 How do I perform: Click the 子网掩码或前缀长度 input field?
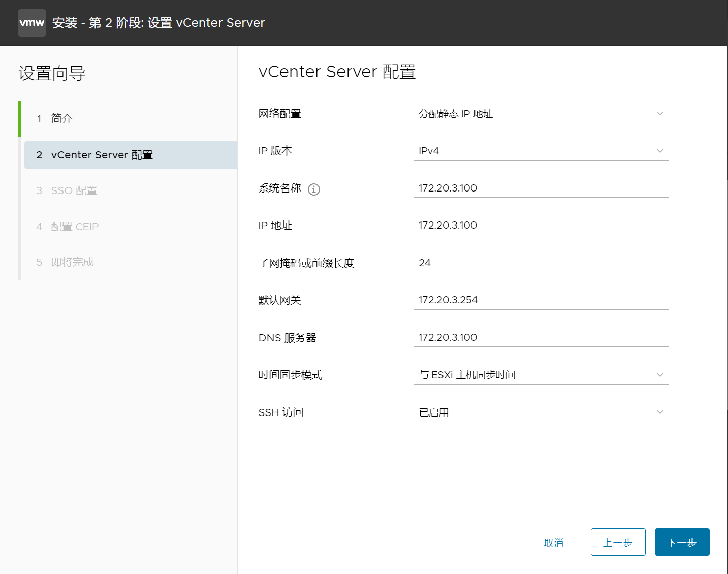point(541,263)
